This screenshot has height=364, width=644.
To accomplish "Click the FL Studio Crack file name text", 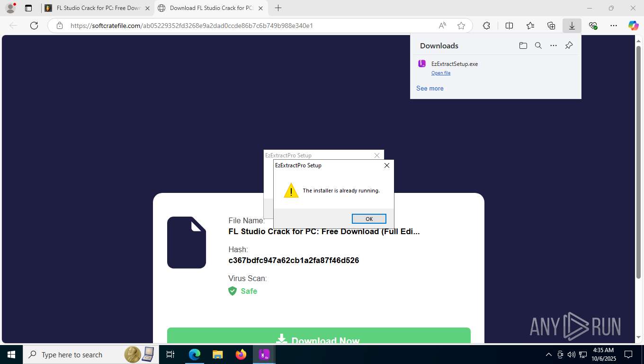I will click(324, 231).
